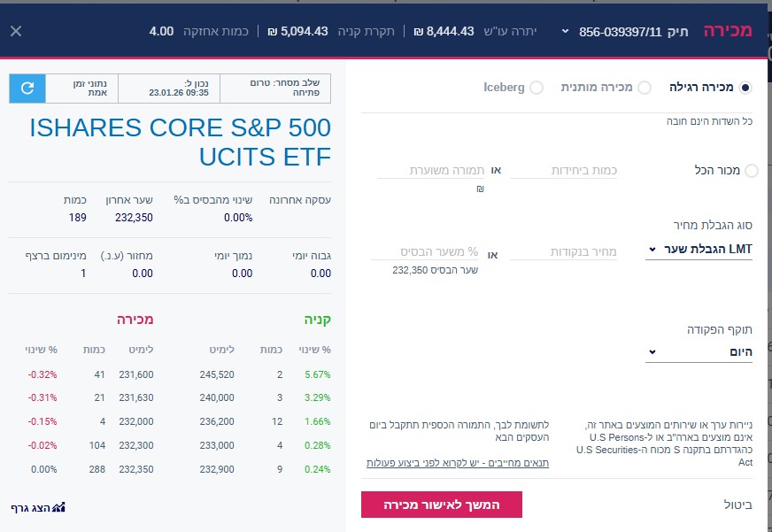Focus the תמורה משוערת estimated proceeds field
This screenshot has width=772, height=532.
433,170
